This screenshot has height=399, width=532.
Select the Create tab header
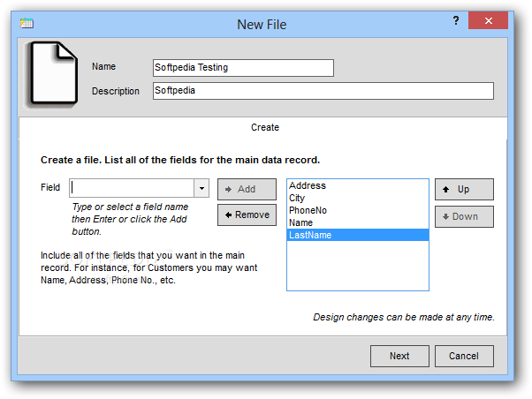(264, 127)
